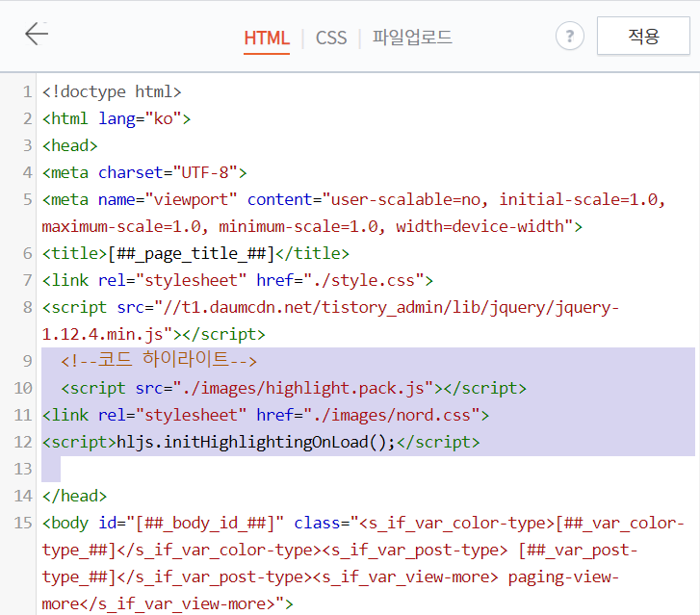This screenshot has width=700, height=615.
Task: Click the html lang="ko" line
Action: (x=117, y=118)
